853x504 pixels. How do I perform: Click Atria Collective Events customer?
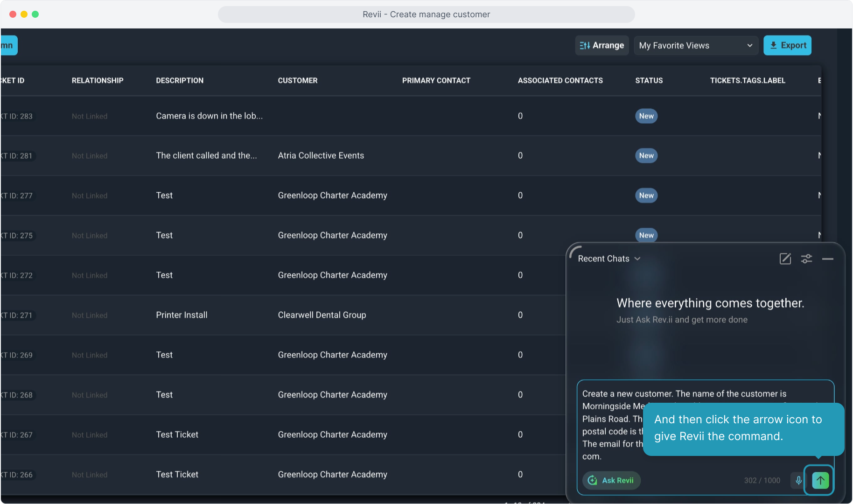321,155
